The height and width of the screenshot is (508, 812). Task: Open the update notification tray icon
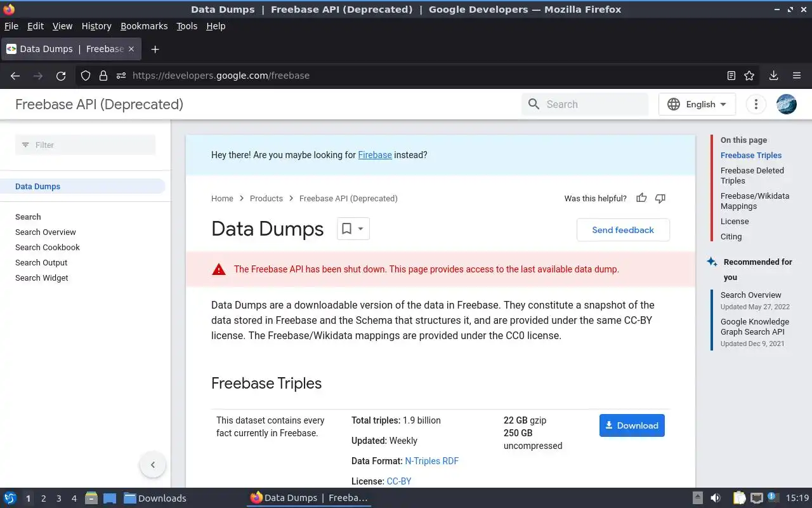coord(773,497)
